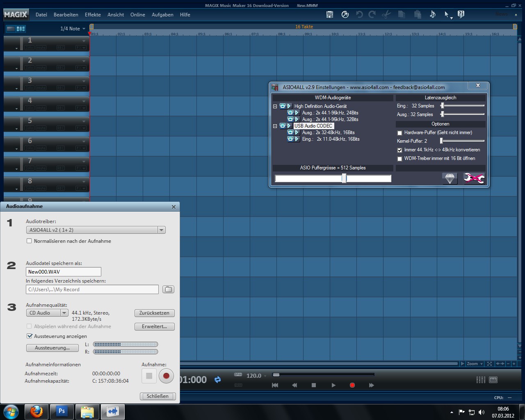The image size is (525, 420).
Task: Toggle the USB Audio CODEC device power button
Action: [283, 126]
